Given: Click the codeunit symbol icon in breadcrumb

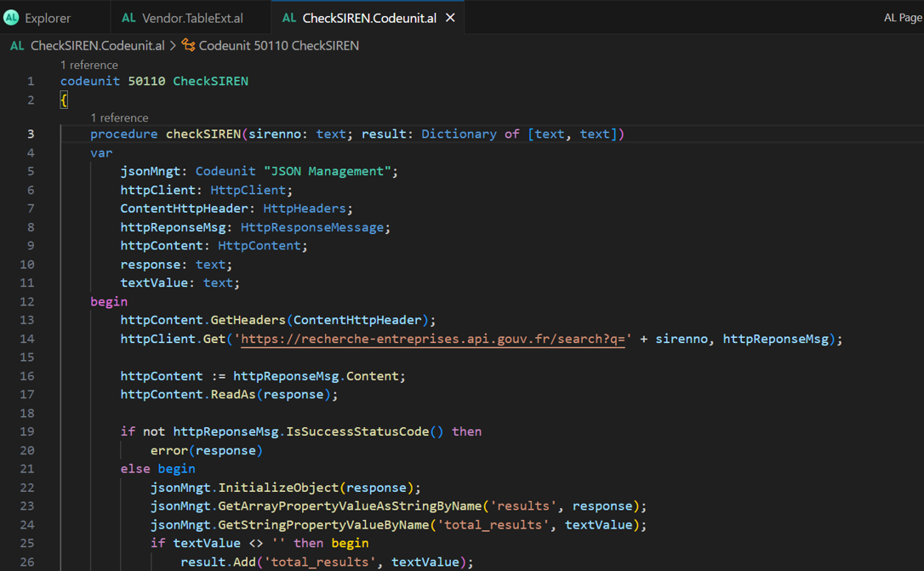Looking at the screenshot, I should (x=188, y=46).
